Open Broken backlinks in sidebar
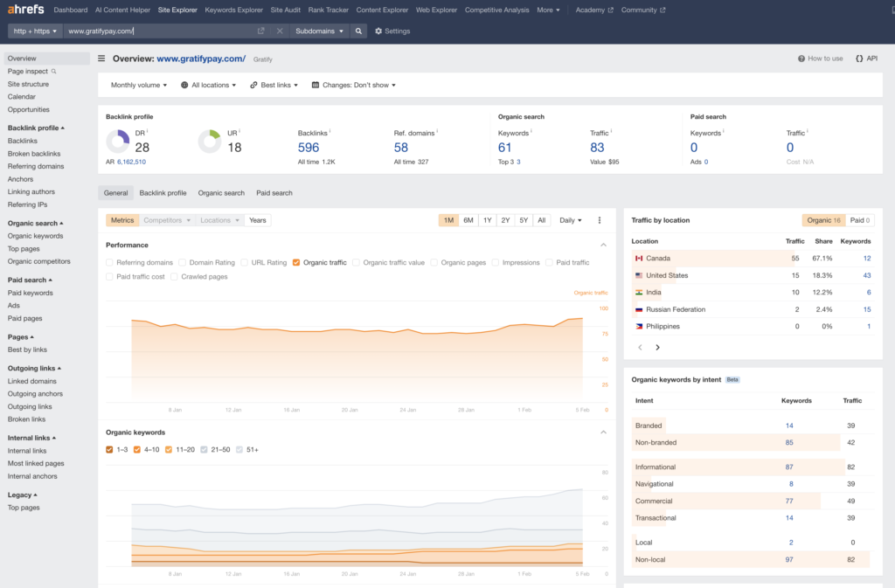This screenshot has width=895, height=588. (x=34, y=154)
